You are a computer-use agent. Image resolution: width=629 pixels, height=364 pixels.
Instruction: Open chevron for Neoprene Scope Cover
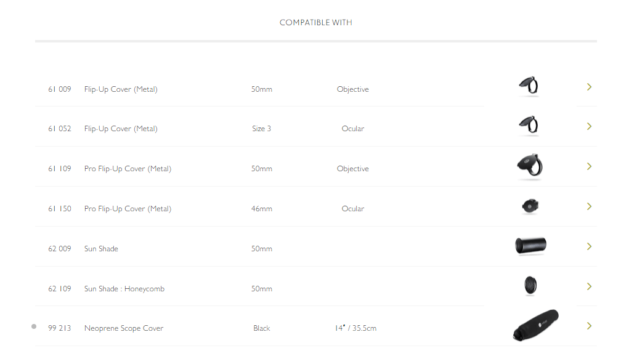(589, 326)
